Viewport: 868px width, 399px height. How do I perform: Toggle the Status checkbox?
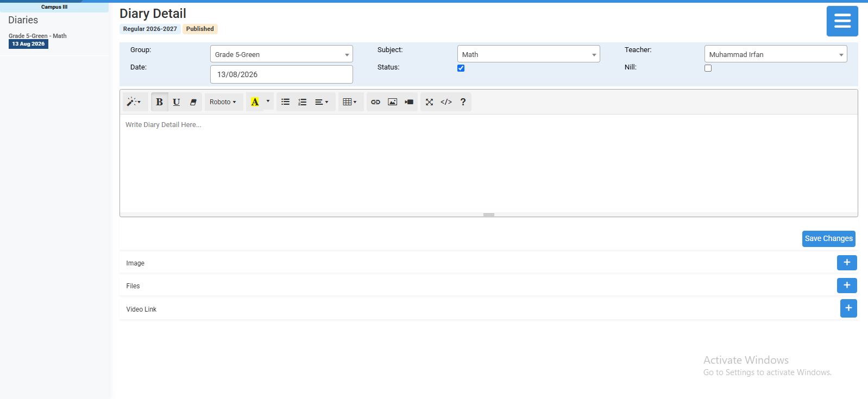(x=461, y=68)
